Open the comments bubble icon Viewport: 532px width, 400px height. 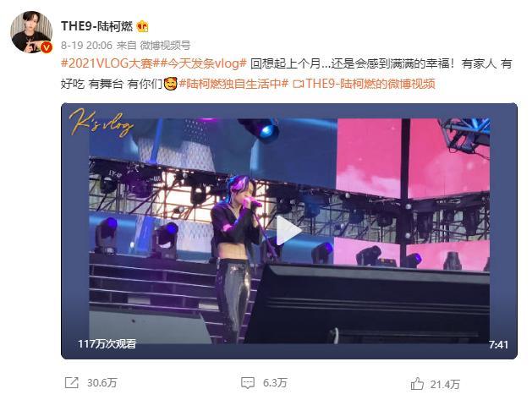pyautogui.click(x=248, y=383)
